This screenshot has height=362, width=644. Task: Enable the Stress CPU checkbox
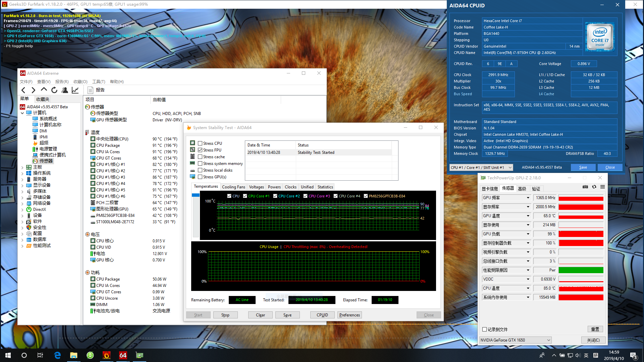[x=200, y=143]
